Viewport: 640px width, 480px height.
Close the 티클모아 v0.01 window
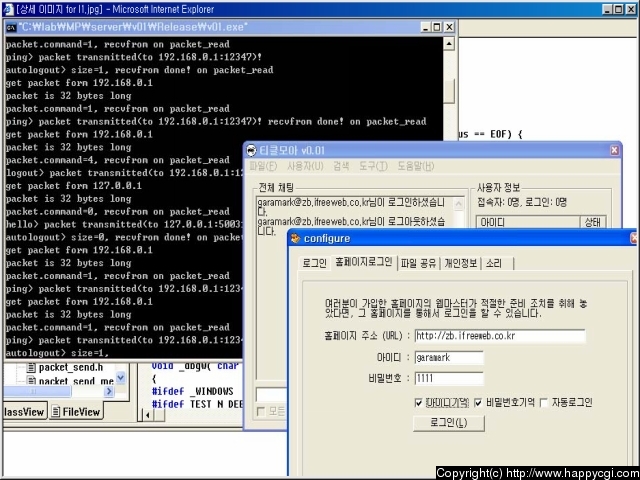[x=614, y=150]
